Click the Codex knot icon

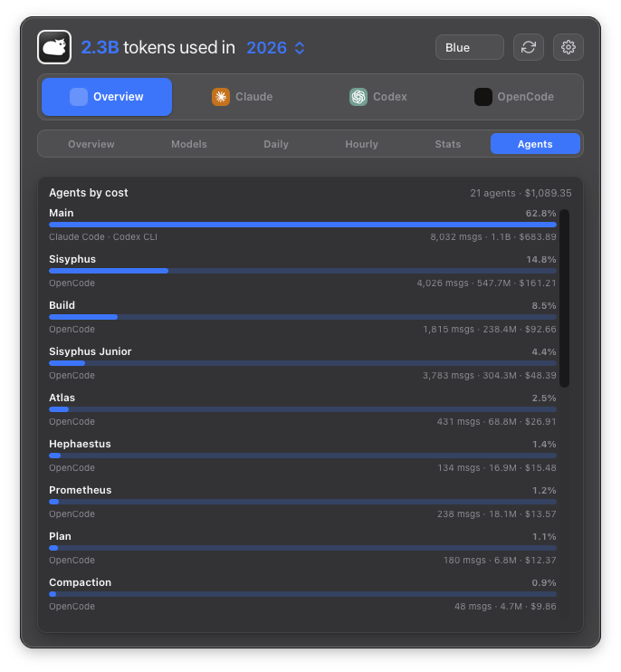[358, 97]
